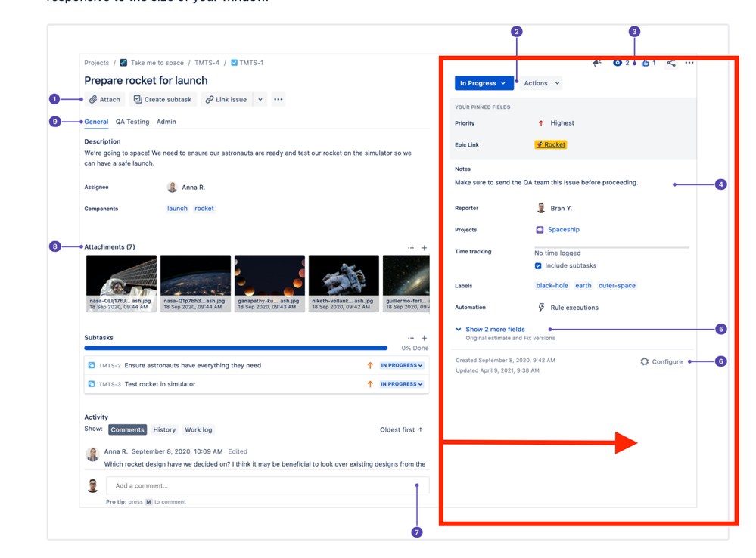This screenshot has width=756, height=558.
Task: Click the Add a comment field
Action: point(268,485)
